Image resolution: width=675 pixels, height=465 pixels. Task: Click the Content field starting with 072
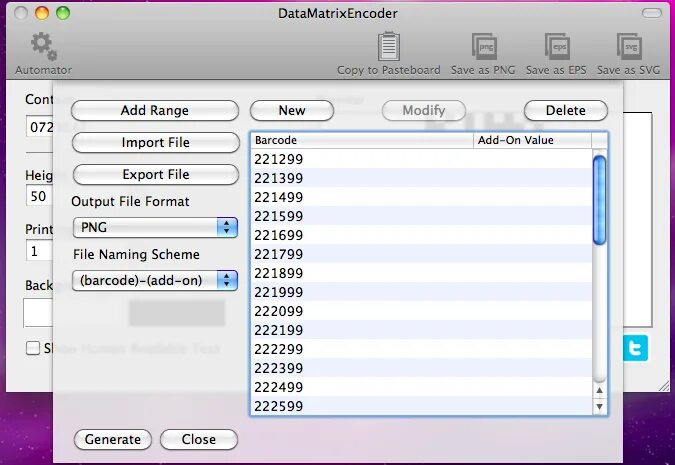coord(40,127)
